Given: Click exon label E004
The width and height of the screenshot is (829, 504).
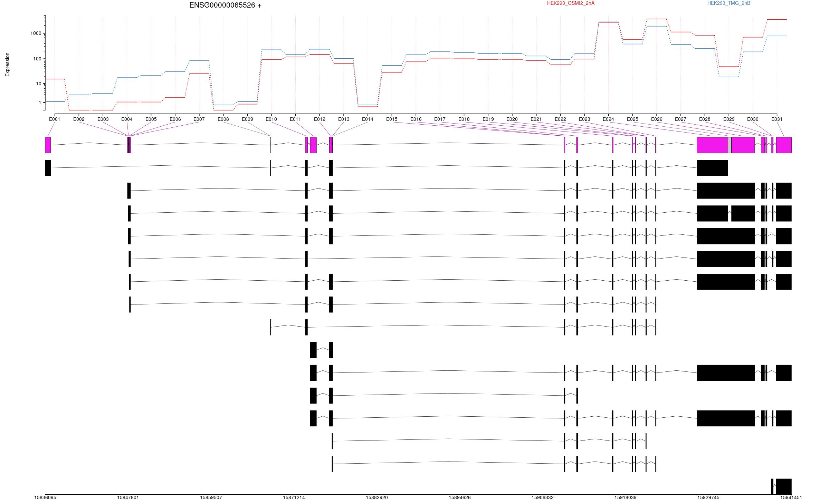Looking at the screenshot, I should pos(127,119).
